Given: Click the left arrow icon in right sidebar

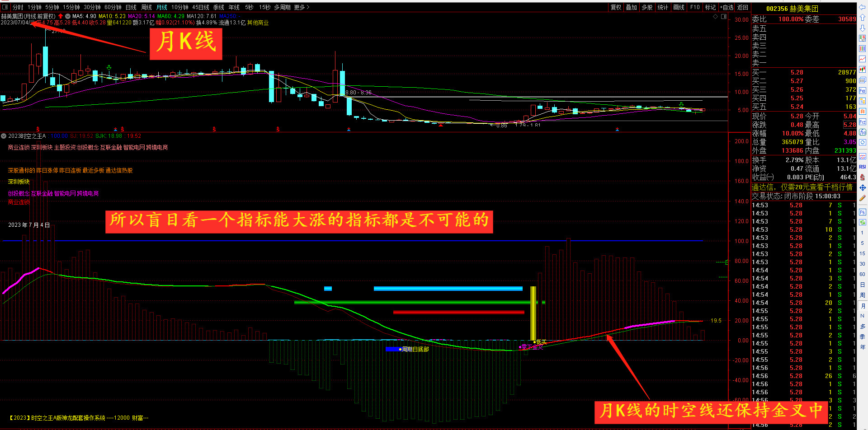Looking at the screenshot, I should pyautogui.click(x=863, y=7).
